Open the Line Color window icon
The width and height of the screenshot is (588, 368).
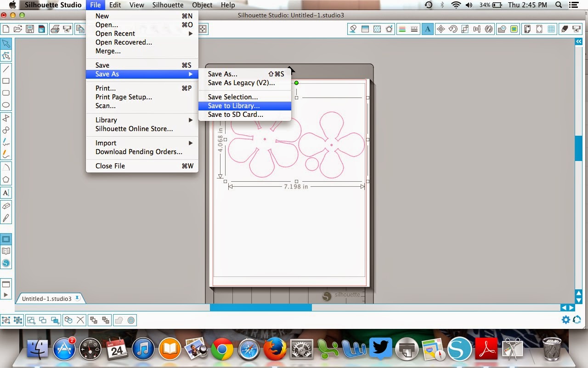[390, 29]
